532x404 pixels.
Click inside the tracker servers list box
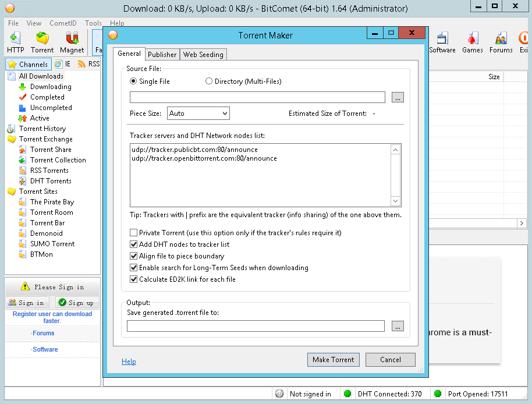260,175
